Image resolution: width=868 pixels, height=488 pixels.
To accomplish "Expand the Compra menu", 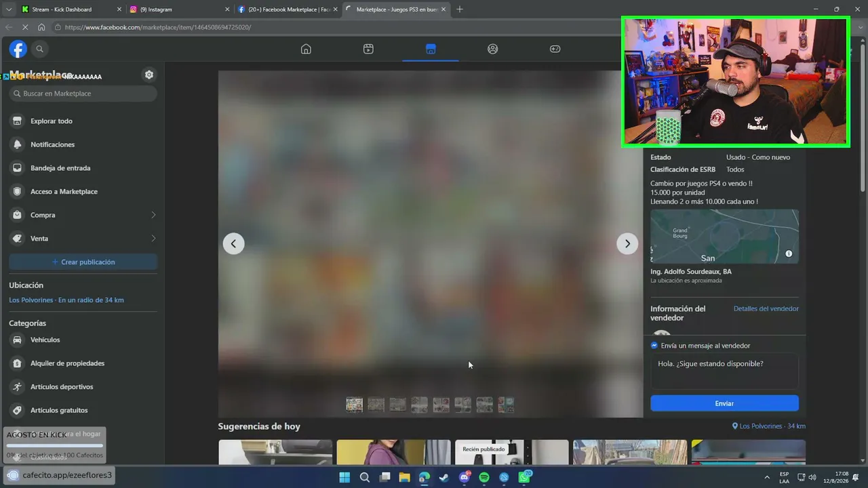I will coord(83,215).
